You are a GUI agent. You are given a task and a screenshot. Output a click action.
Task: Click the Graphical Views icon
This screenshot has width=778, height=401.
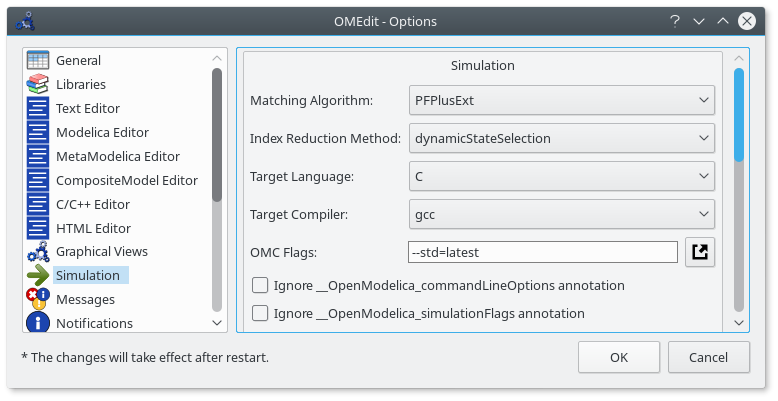pyautogui.click(x=38, y=252)
